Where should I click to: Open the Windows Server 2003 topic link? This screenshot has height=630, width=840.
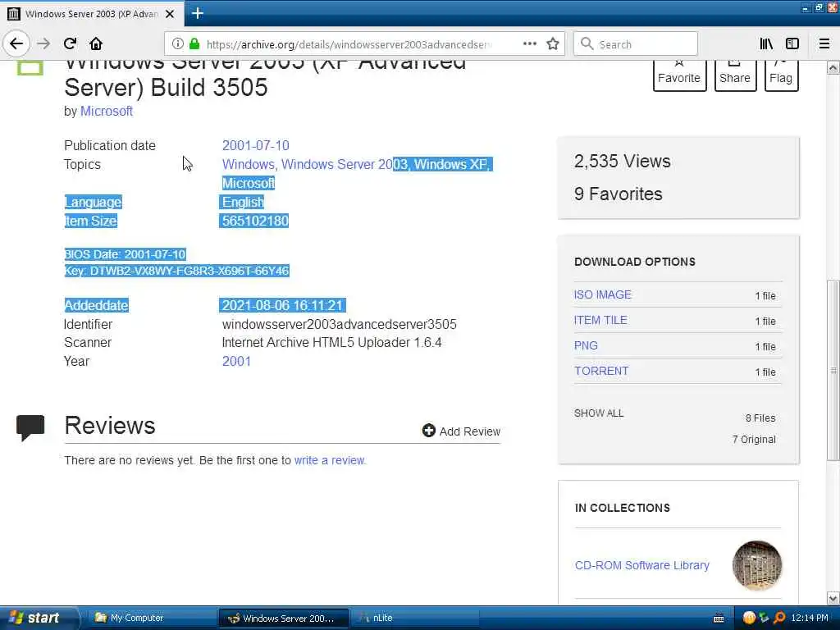(345, 164)
